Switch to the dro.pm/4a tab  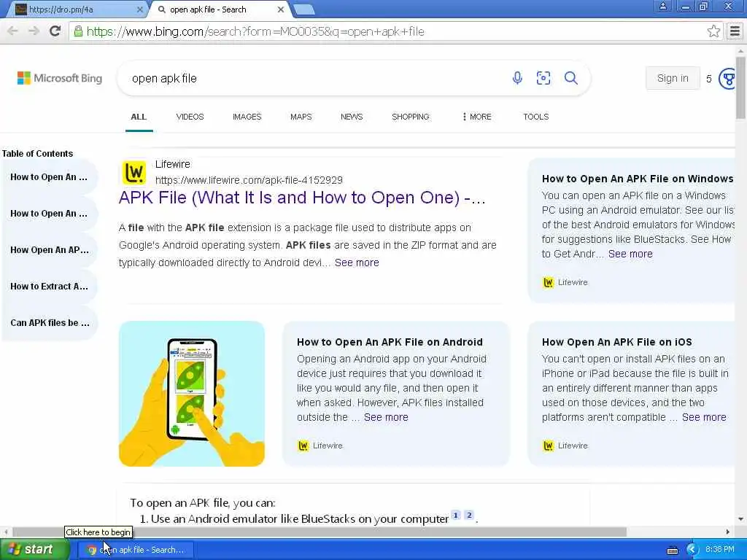76,9
